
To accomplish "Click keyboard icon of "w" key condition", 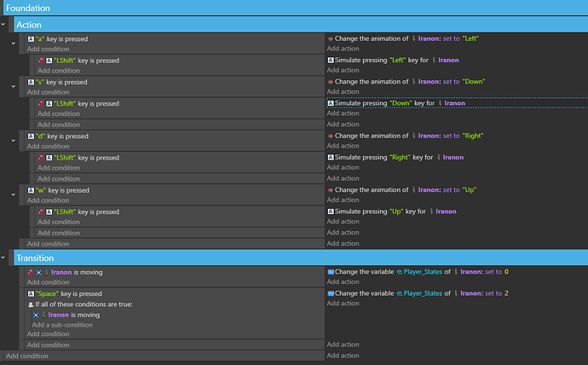I will (x=31, y=190).
